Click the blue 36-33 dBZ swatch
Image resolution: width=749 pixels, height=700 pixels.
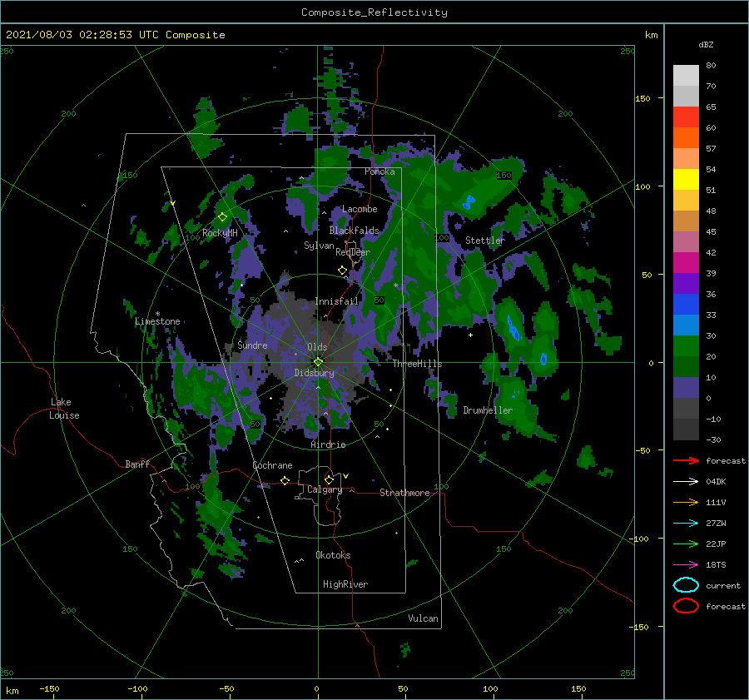click(x=686, y=305)
